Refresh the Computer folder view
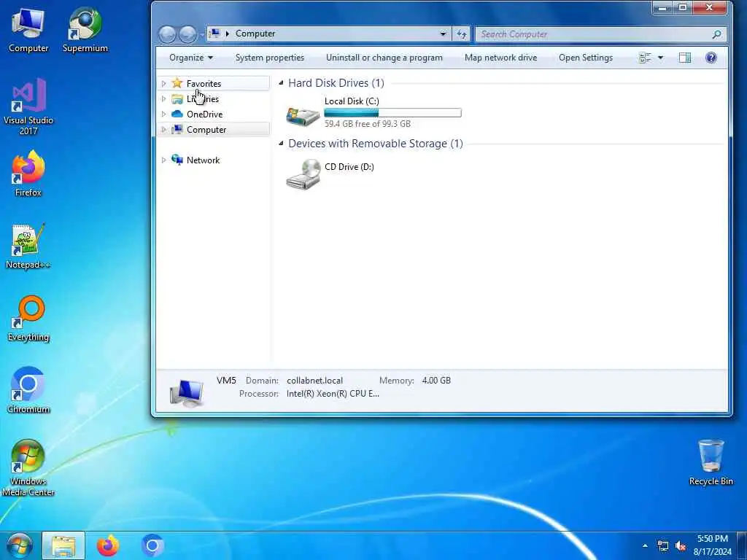 [x=461, y=34]
